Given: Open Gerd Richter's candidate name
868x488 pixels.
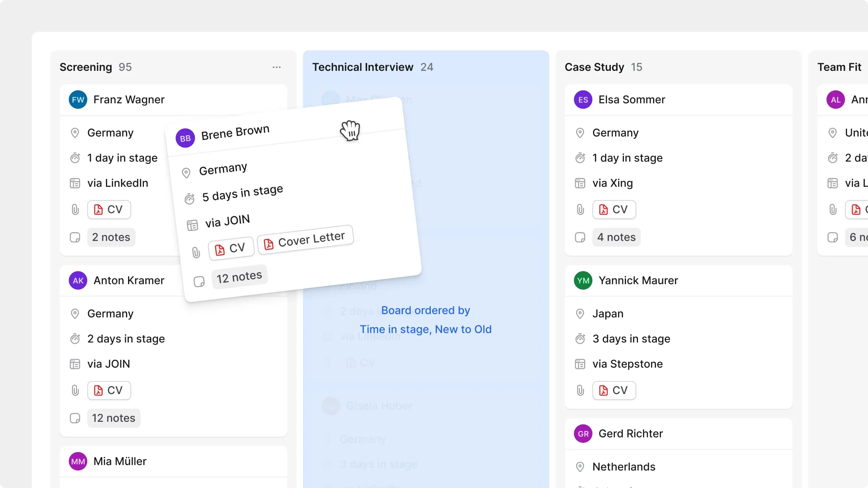Looking at the screenshot, I should [631, 434].
